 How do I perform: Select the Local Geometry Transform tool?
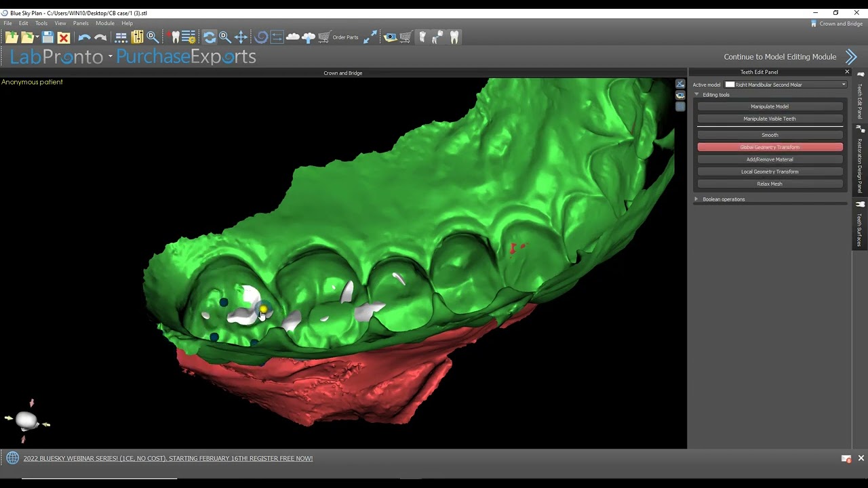click(770, 171)
